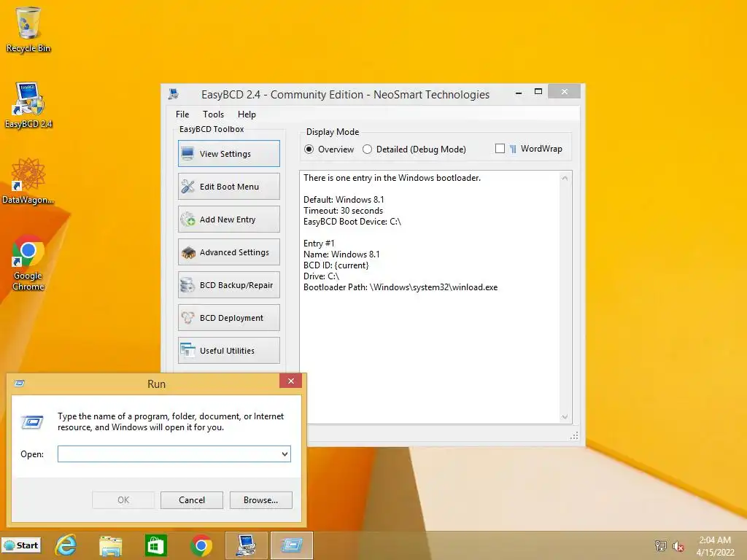Open the Tools menu
Viewport: 747px width, 560px height.
[214, 114]
